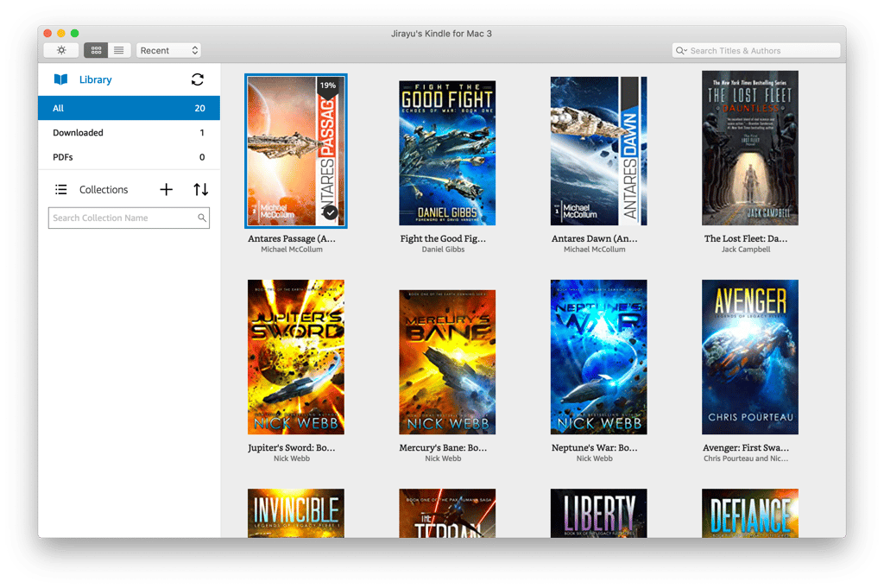Add a new collection with plus icon
Screen dimensions: 884x588
(167, 189)
